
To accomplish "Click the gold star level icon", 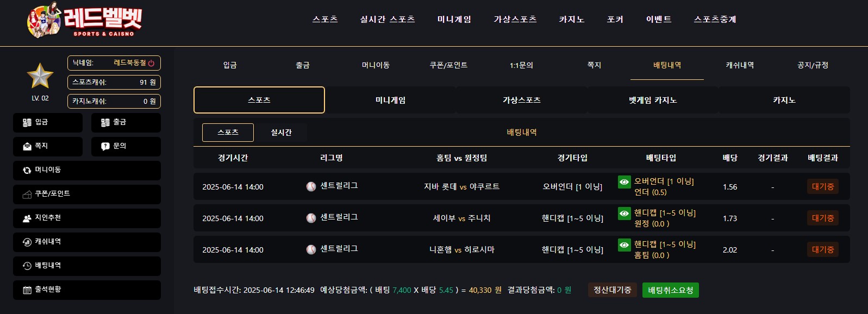I will tap(40, 76).
